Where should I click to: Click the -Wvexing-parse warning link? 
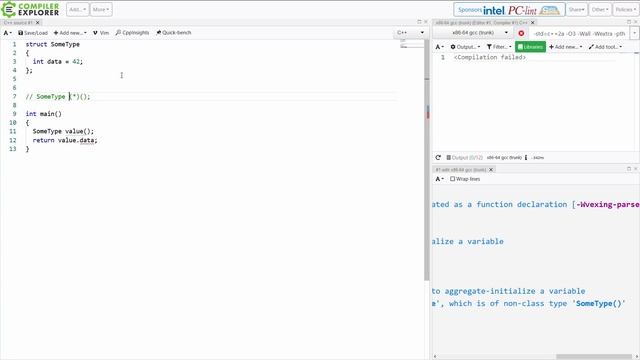click(608, 204)
